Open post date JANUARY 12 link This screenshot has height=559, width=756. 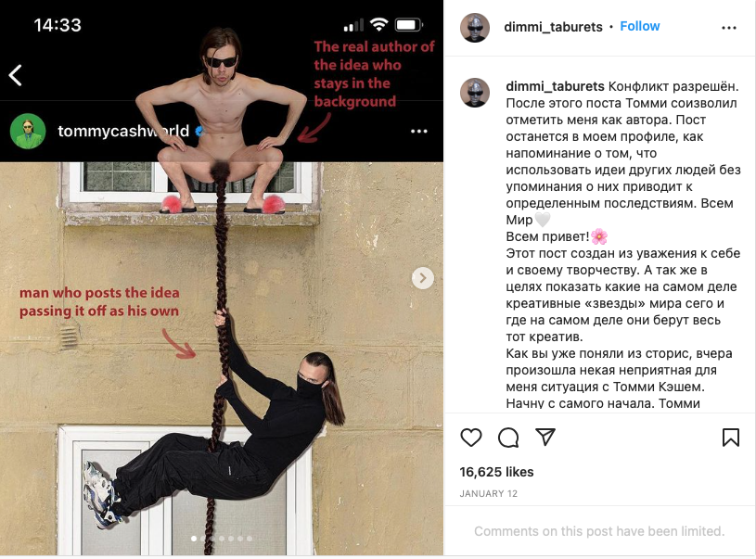point(489,493)
